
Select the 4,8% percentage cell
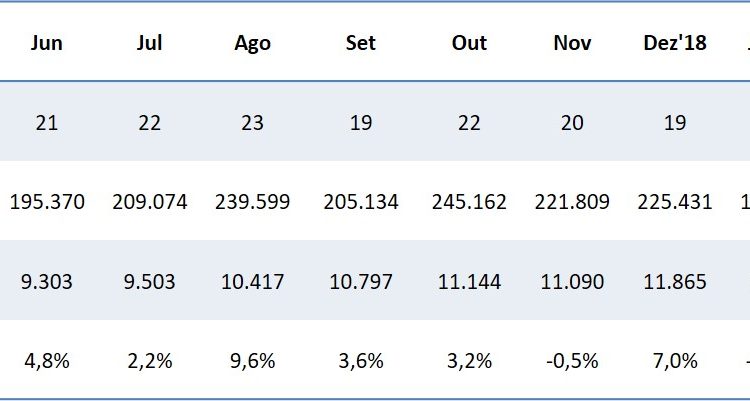[46, 361]
